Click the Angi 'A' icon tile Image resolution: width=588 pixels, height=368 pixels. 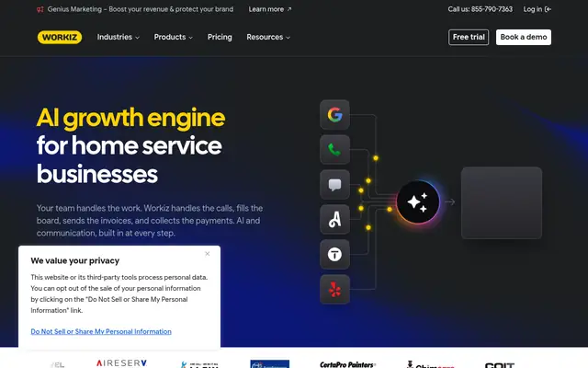(334, 219)
